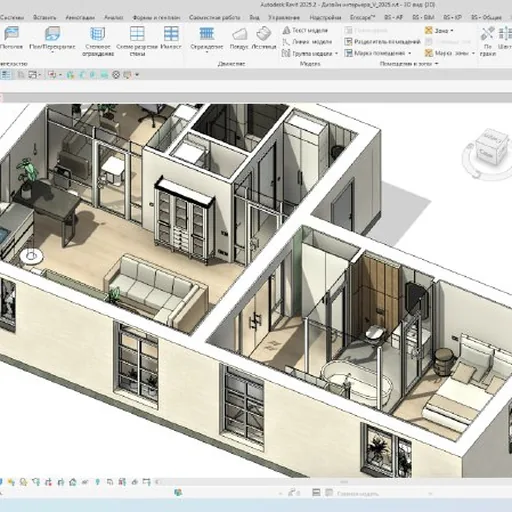Viewport: 512px width, 512px height.
Task: Select the По грани opening tool
Action: (488, 41)
